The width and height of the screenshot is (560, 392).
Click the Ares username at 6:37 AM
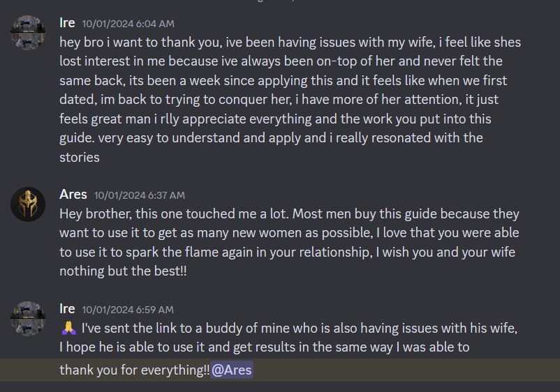(x=73, y=195)
